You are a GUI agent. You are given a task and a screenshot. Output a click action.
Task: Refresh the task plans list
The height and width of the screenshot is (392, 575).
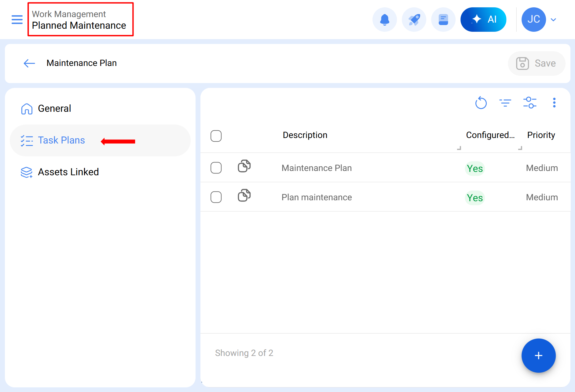(x=481, y=103)
